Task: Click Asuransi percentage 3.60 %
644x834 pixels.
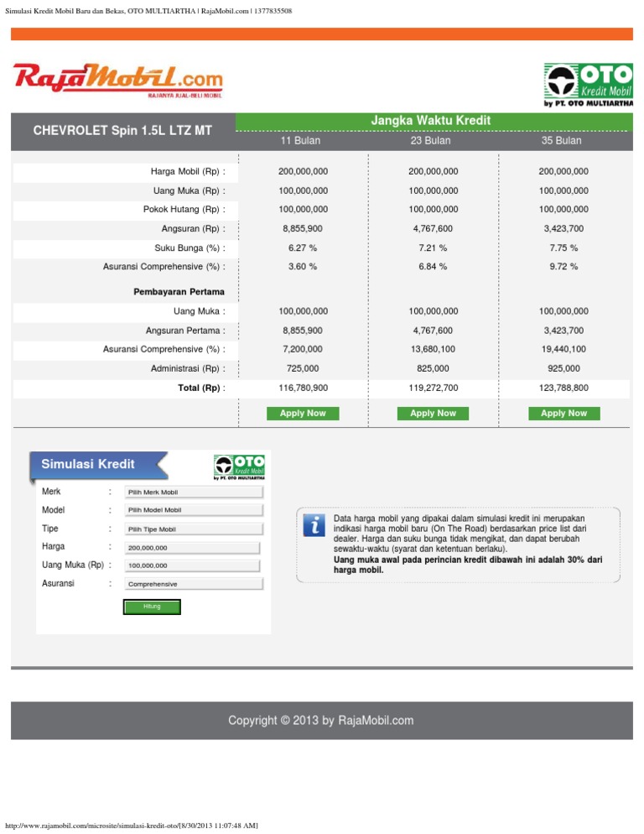Action: tap(303, 267)
